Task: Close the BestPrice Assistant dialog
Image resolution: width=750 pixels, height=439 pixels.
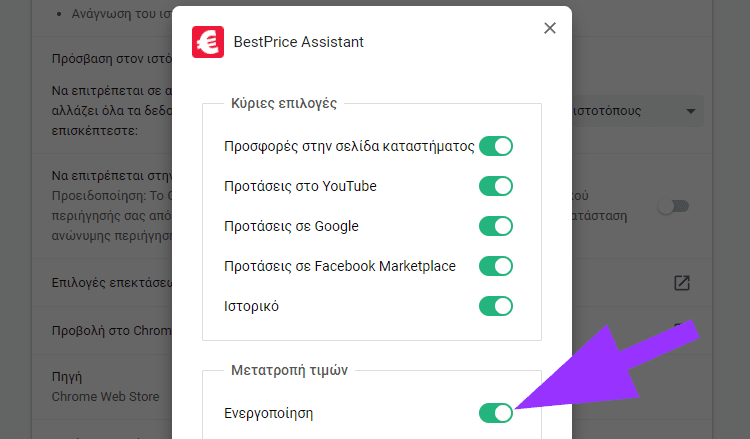Action: coord(550,28)
